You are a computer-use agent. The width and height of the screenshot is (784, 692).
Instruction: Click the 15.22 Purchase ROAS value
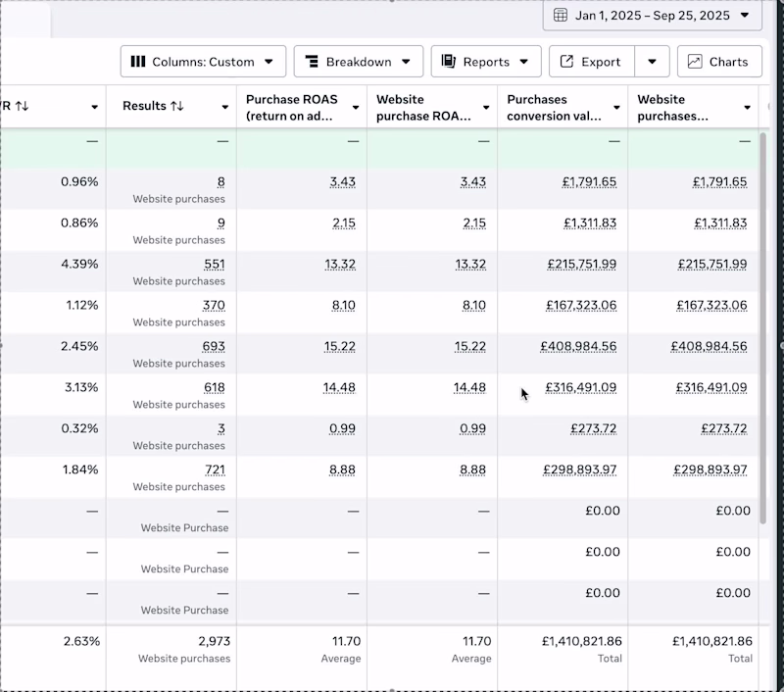(x=339, y=346)
